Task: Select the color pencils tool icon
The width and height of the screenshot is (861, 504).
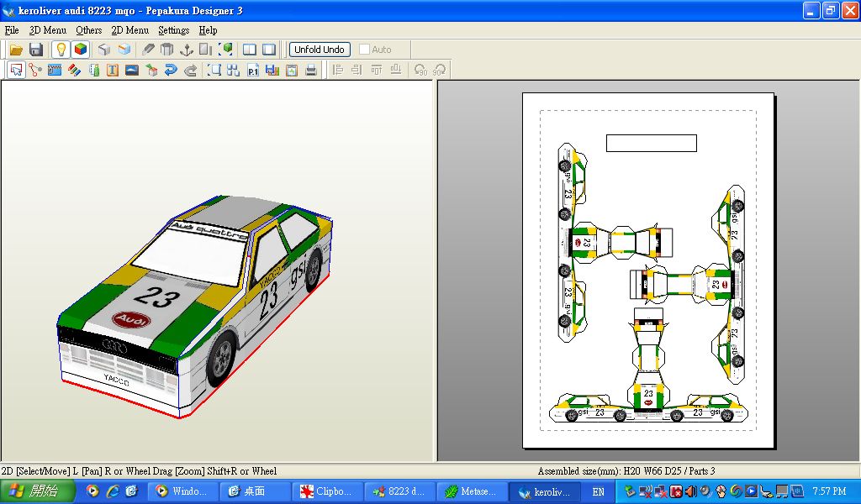Action: (x=74, y=71)
